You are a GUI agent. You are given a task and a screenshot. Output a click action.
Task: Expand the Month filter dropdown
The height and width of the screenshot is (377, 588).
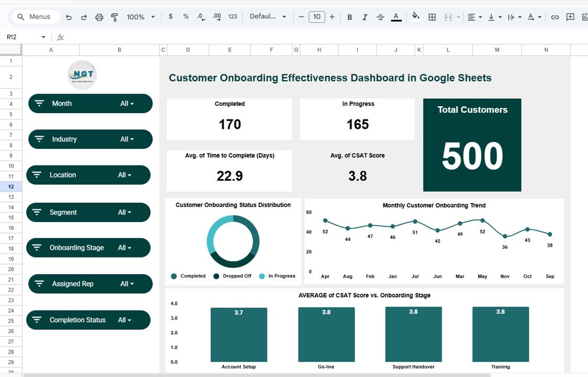127,104
